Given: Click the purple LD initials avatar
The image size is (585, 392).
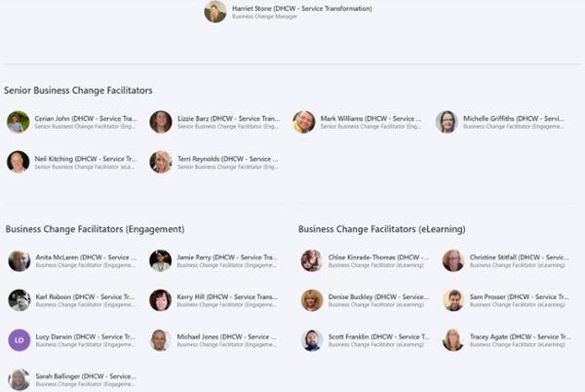Looking at the screenshot, I should tap(19, 340).
